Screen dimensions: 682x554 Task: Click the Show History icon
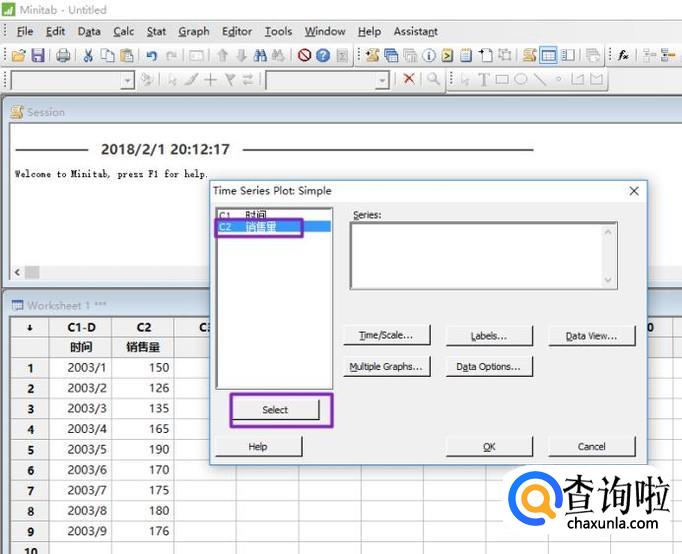(x=447, y=56)
